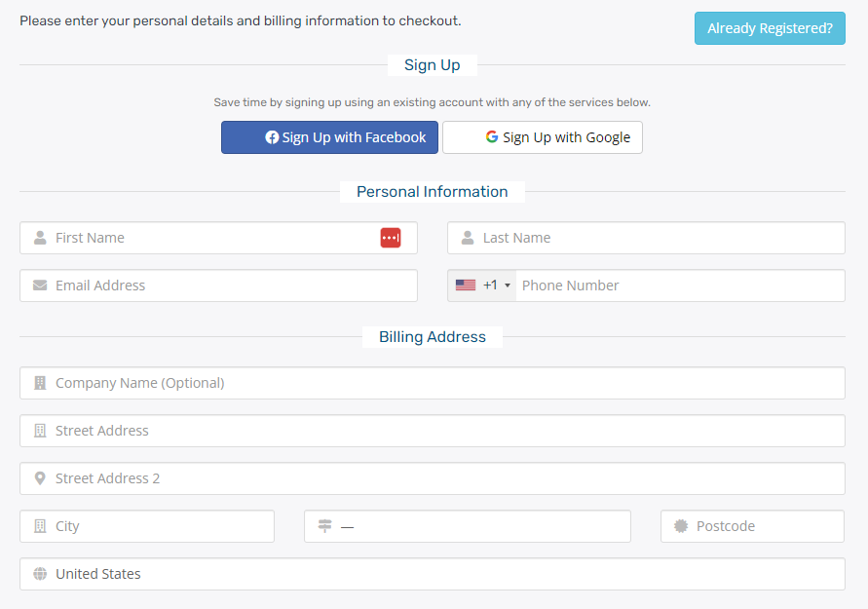Image resolution: width=868 pixels, height=609 pixels.
Task: Click the building icon inside the City field
Action: pos(39,525)
